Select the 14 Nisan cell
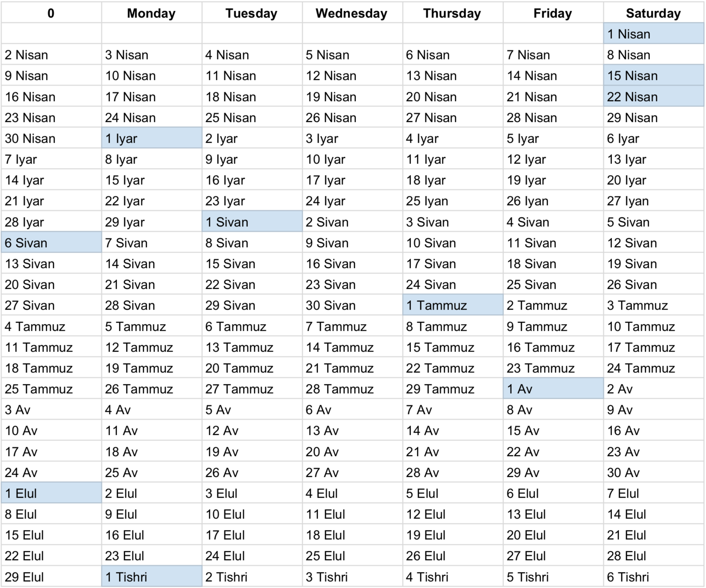Viewport: 706px width, 588px height. [x=553, y=76]
